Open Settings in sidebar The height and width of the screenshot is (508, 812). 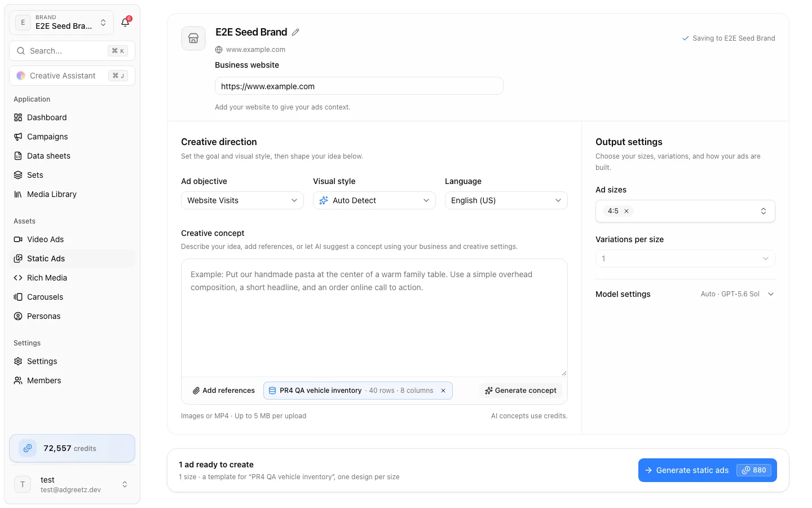click(x=72, y=361)
